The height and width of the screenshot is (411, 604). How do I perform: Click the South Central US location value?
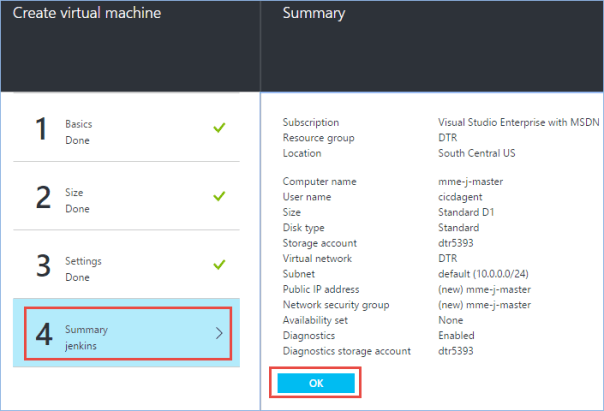478,153
